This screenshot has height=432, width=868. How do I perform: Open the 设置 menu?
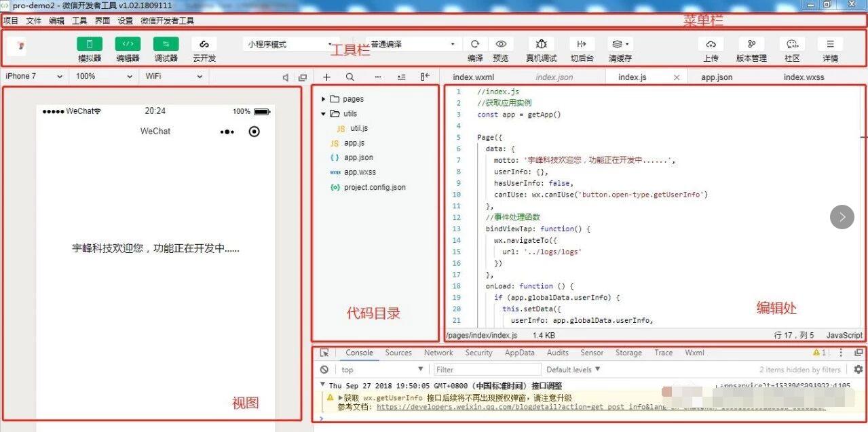pos(126,20)
